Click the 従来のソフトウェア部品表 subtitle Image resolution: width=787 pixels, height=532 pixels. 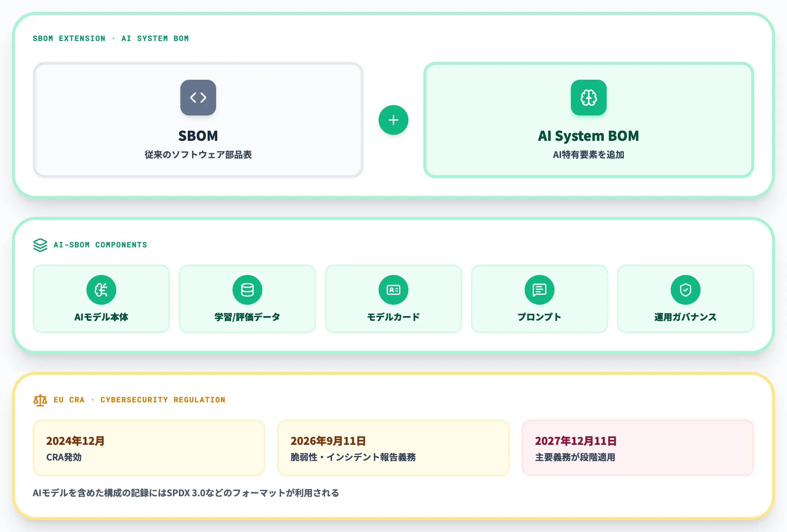pyautogui.click(x=198, y=155)
